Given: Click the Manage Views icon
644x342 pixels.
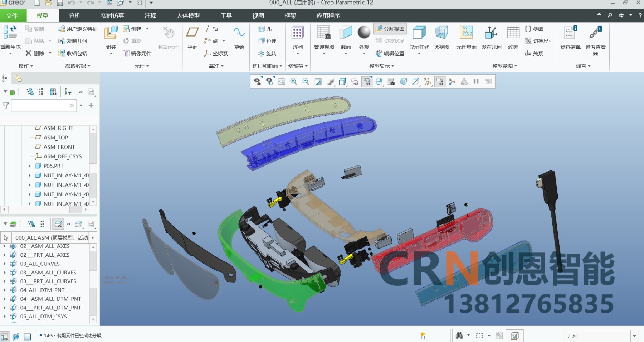Looking at the screenshot, I should coord(324,33).
